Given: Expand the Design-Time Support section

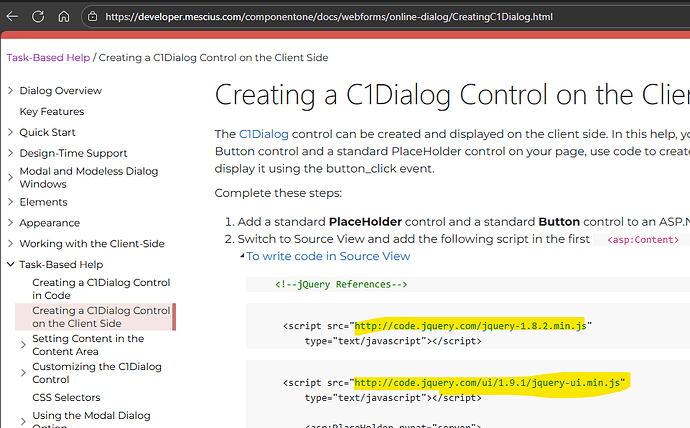Looking at the screenshot, I should (10, 153).
